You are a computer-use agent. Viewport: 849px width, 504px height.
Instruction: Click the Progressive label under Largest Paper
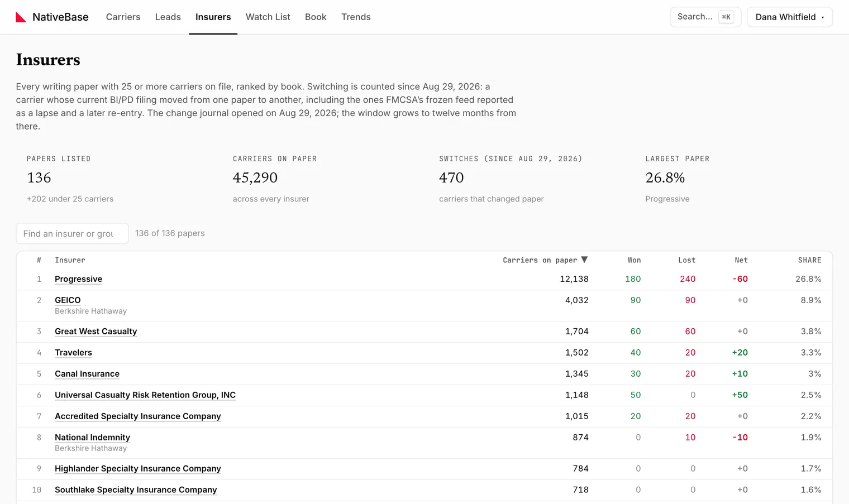[x=667, y=199]
